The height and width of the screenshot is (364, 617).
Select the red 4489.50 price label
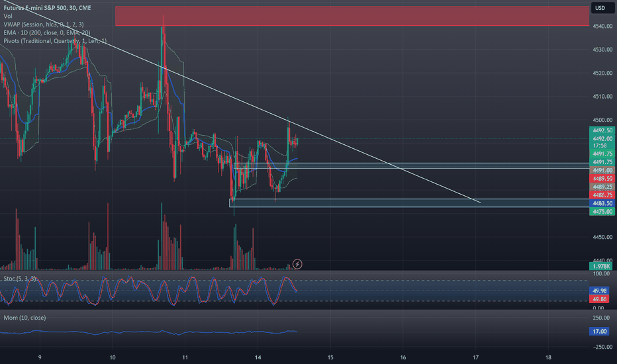pos(602,178)
